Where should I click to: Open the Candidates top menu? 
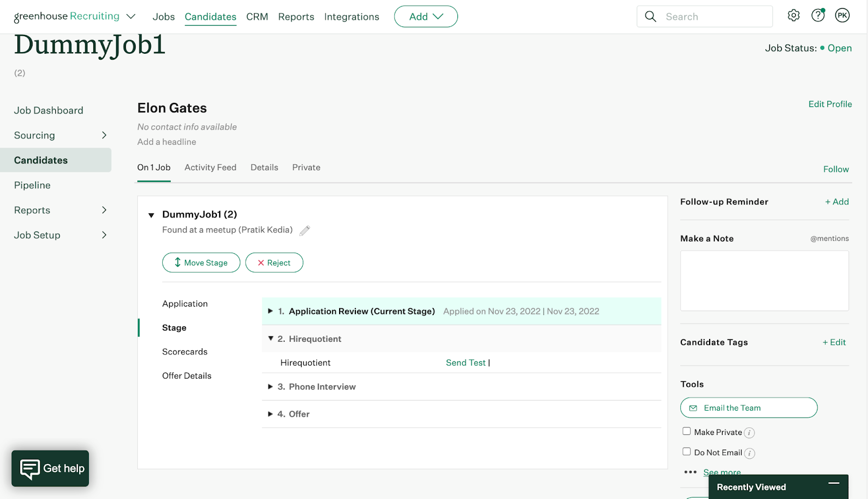210,17
